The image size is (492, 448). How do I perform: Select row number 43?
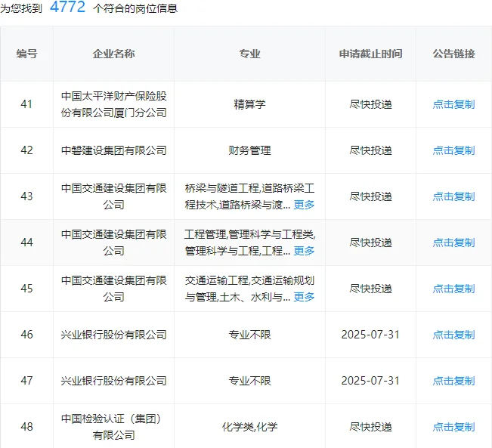coord(26,196)
